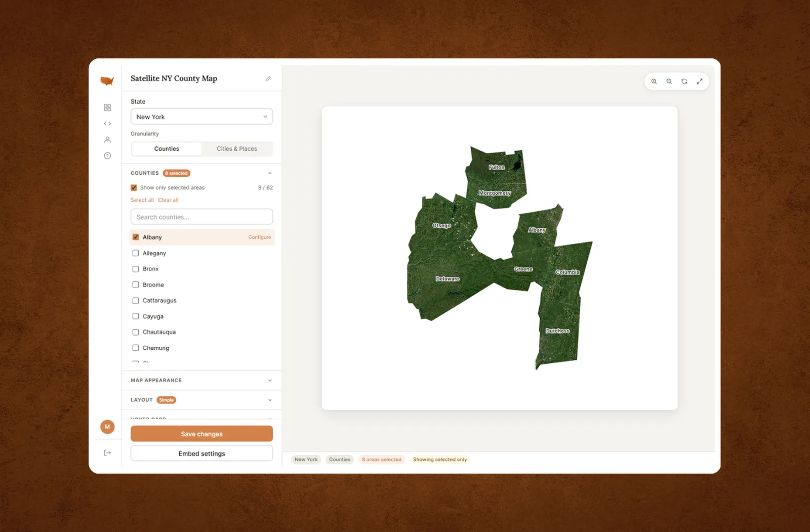Uncheck Show only selected areas
The image size is (810, 532).
pos(134,188)
